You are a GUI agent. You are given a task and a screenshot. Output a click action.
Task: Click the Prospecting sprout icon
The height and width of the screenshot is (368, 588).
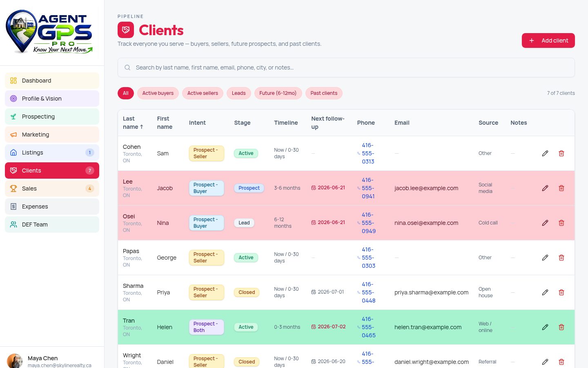tap(13, 117)
